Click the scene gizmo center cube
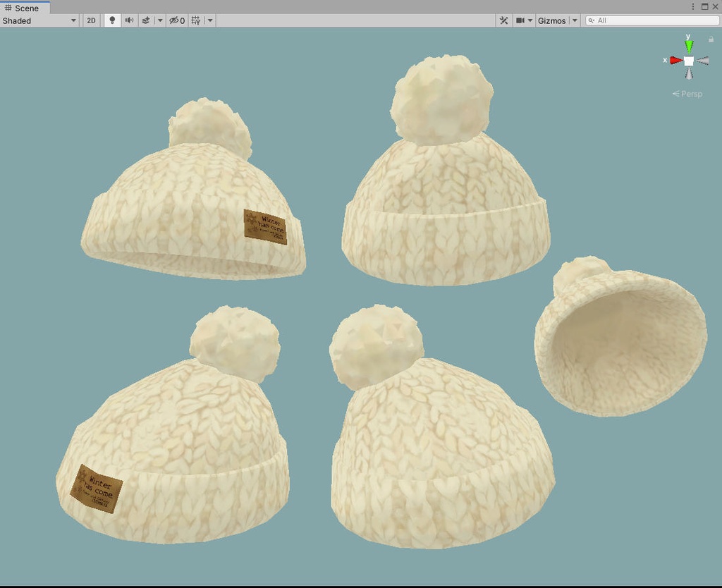This screenshot has height=588, width=722. 687,61
